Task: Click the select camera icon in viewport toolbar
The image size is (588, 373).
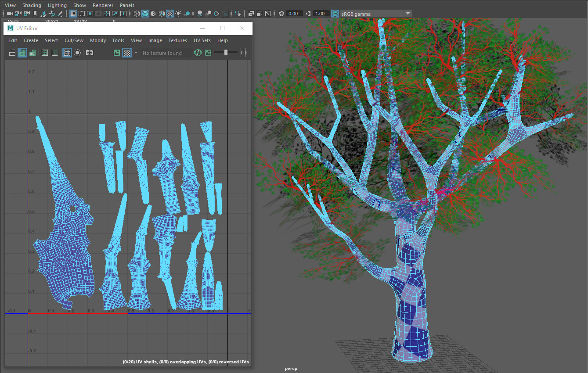Action: pos(10,14)
